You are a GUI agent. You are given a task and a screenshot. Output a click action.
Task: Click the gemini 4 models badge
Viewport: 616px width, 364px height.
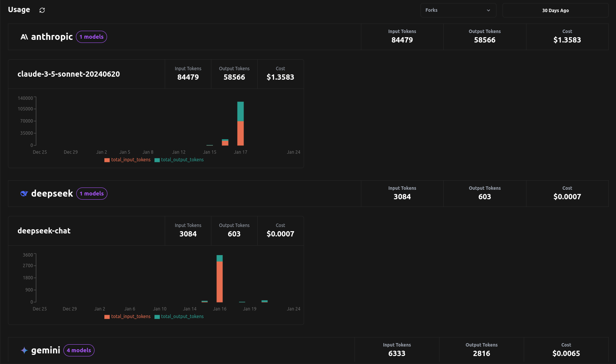pos(79,350)
